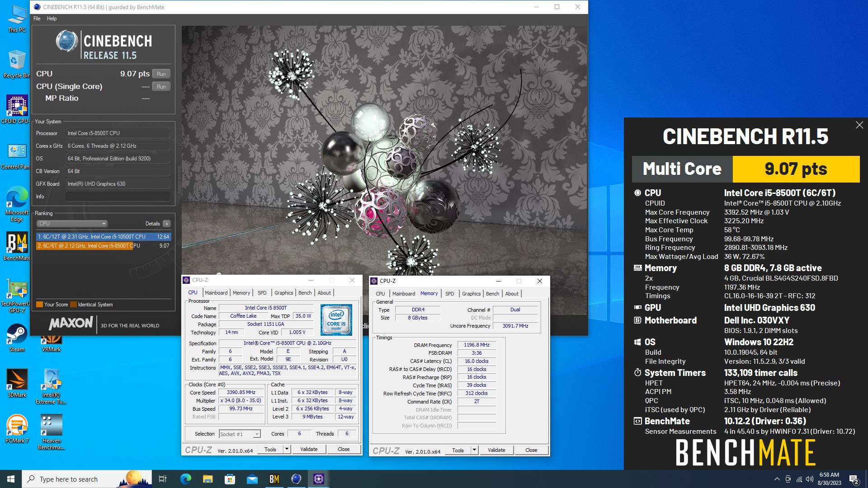Image resolution: width=868 pixels, height=488 pixels.
Task: Switch to CPU tab in right CPU-Z
Action: click(380, 294)
